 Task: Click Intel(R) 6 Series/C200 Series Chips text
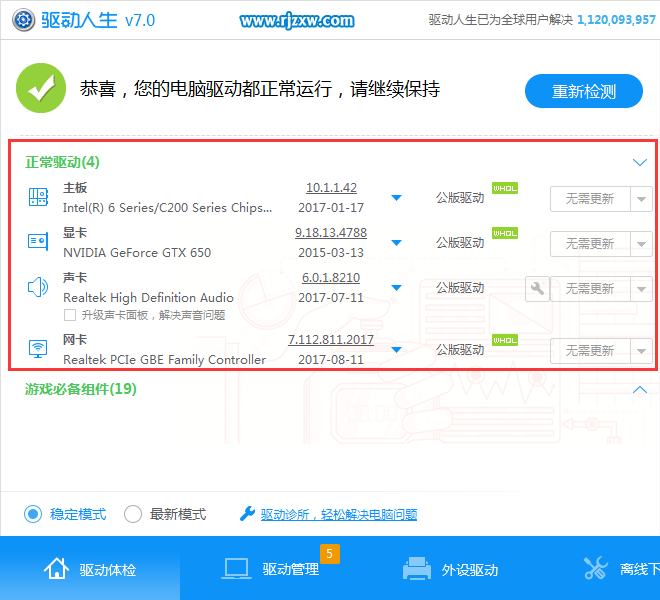coord(167,208)
